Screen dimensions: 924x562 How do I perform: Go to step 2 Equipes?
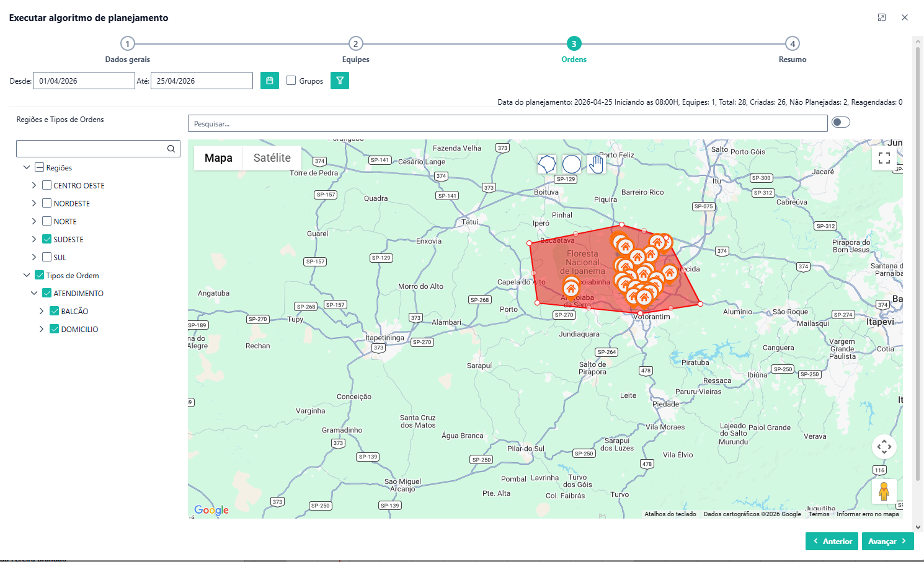(355, 44)
